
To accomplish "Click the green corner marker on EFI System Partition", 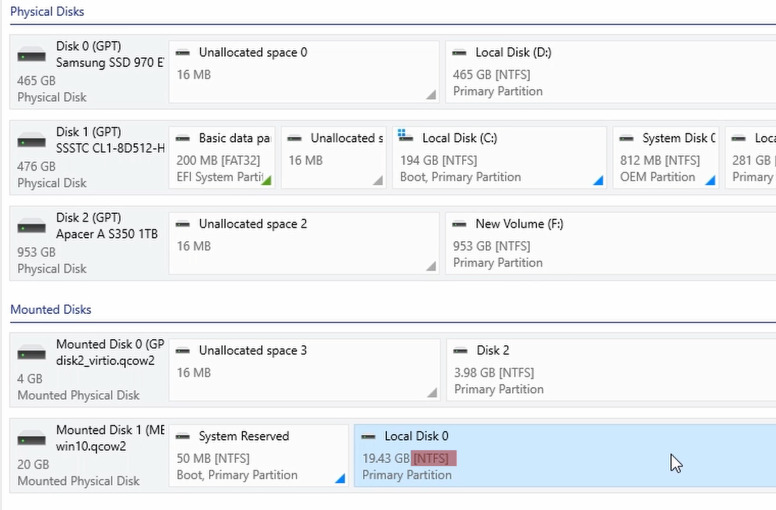I will pos(267,180).
